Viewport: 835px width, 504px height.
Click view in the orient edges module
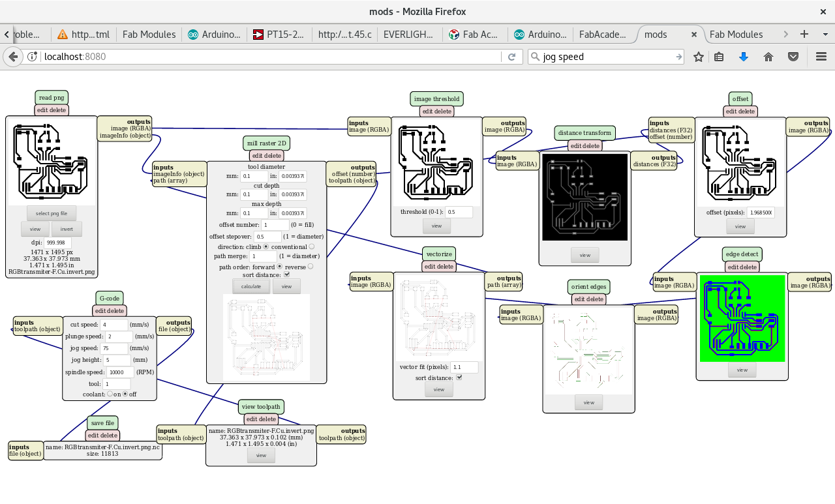589,402
